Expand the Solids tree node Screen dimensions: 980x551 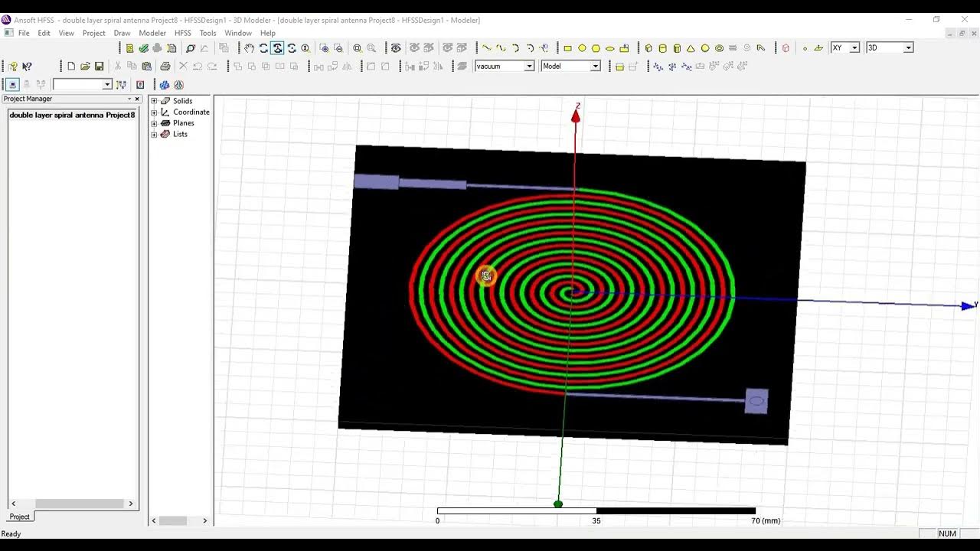pyautogui.click(x=154, y=101)
